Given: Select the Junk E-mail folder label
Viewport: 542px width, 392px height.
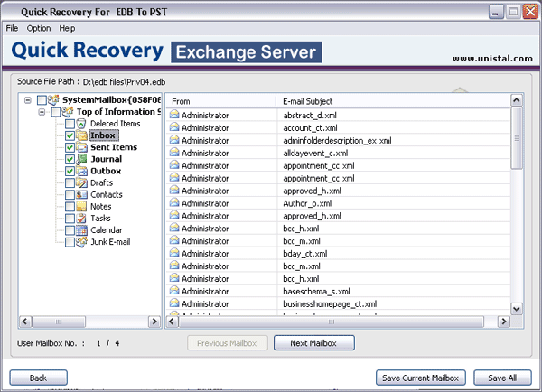Looking at the screenshot, I should (x=110, y=242).
